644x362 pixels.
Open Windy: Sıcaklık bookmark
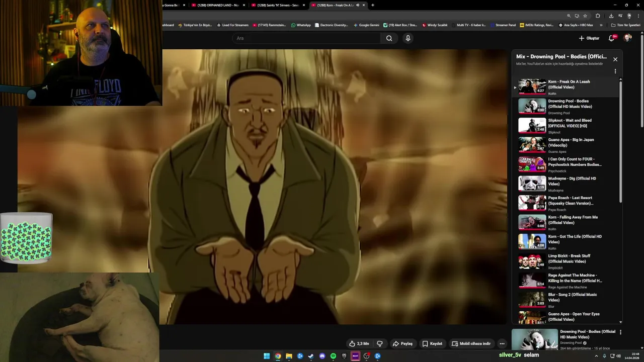tap(435, 25)
